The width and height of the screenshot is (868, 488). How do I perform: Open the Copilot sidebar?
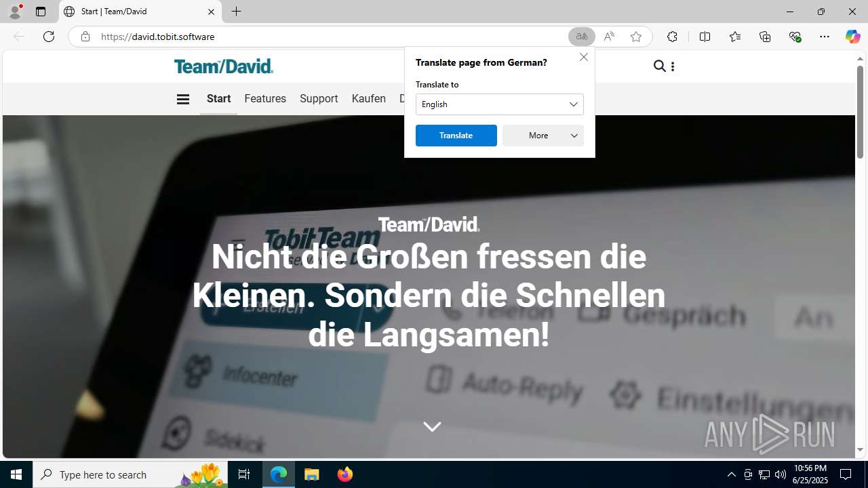[852, 37]
